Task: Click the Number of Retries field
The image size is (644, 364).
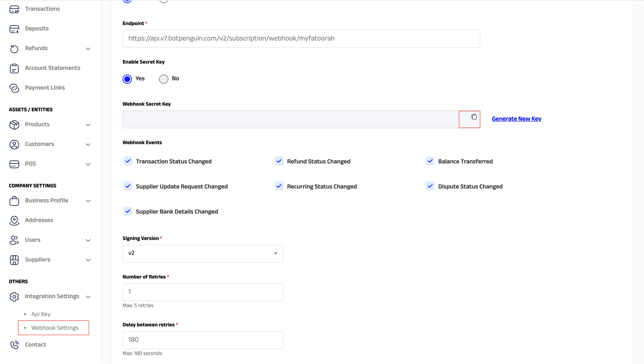Action: (203, 292)
